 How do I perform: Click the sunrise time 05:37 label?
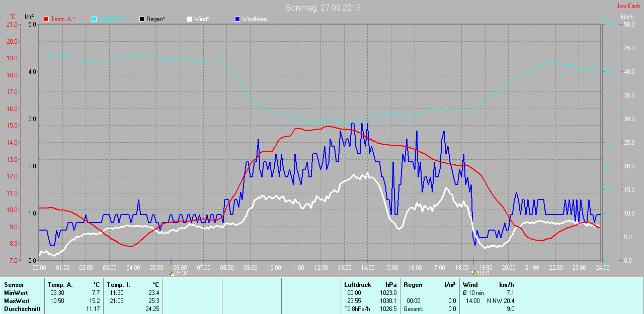181,273
